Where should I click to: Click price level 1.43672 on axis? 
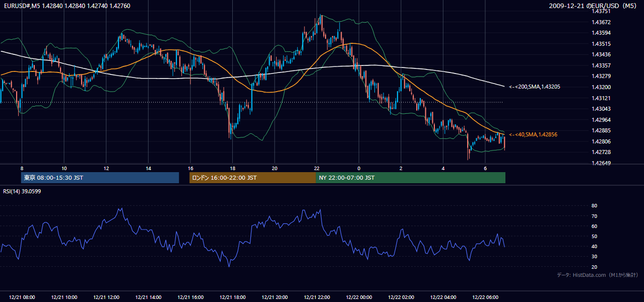click(x=601, y=22)
